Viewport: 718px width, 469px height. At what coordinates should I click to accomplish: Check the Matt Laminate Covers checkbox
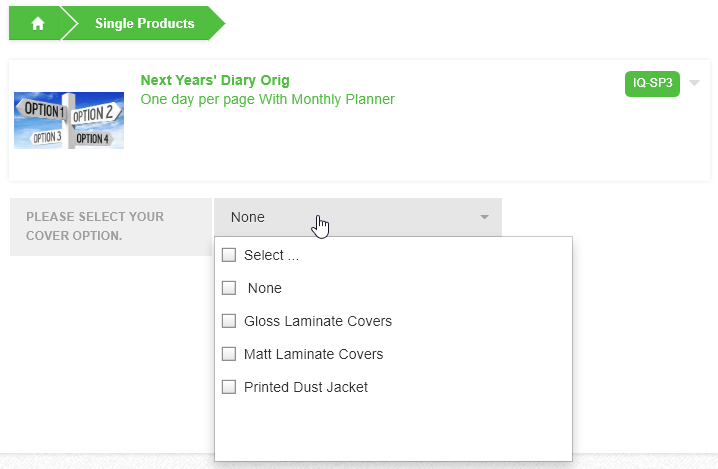click(x=229, y=354)
